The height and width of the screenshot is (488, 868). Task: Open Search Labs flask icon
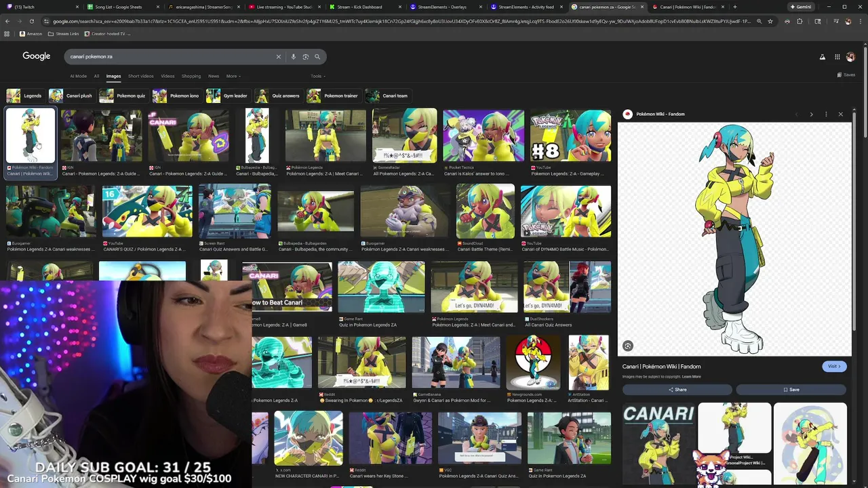[x=823, y=57]
